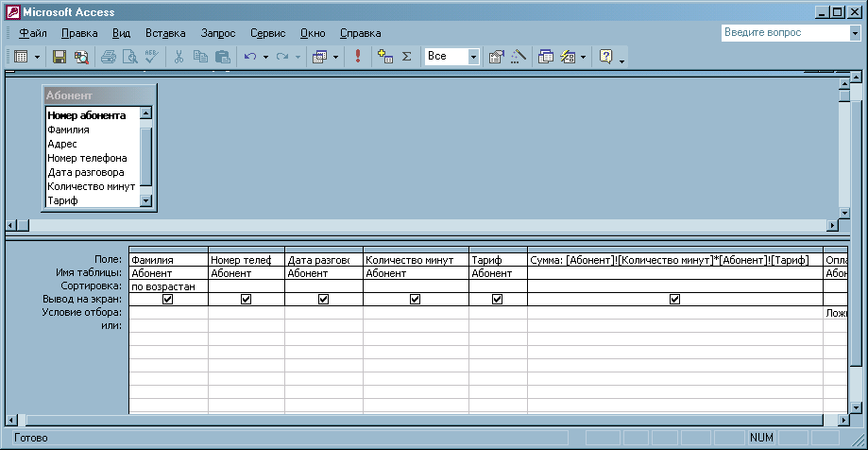Click the table pane vertical scrollbar down arrow
868x450 pixels.
(844, 213)
